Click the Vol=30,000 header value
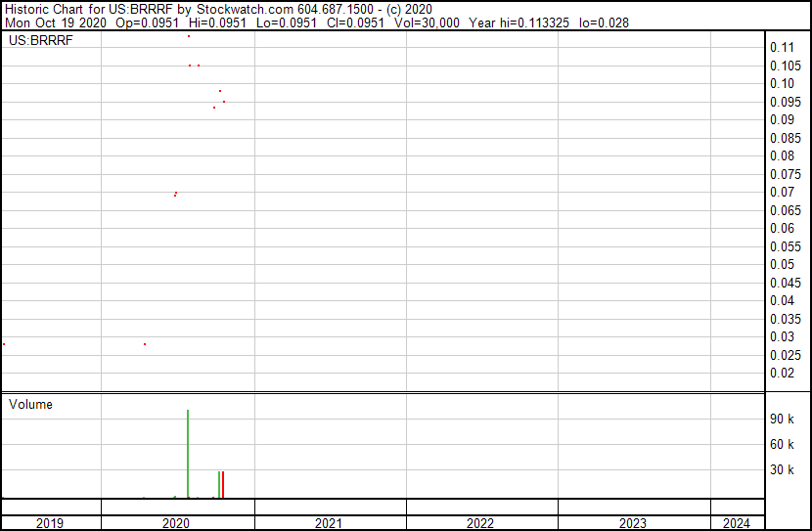Viewport: 812px width, 531px height. click(x=427, y=22)
